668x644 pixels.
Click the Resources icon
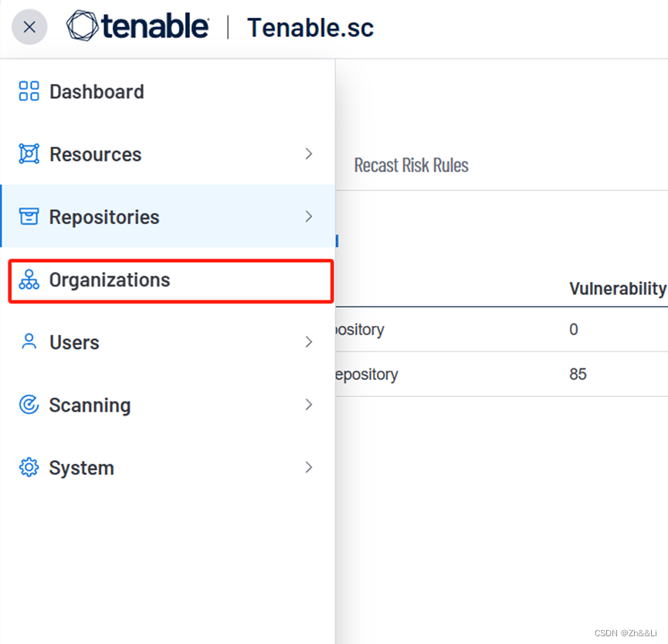point(29,154)
